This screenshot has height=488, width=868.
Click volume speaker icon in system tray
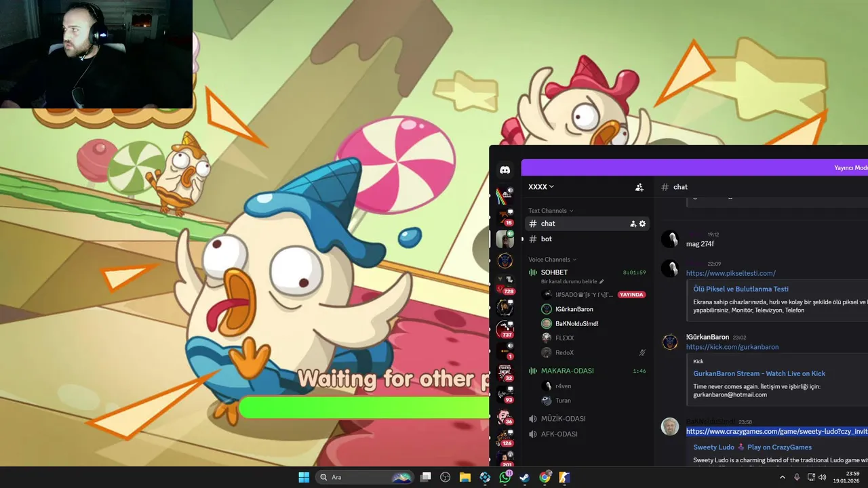[823, 477]
